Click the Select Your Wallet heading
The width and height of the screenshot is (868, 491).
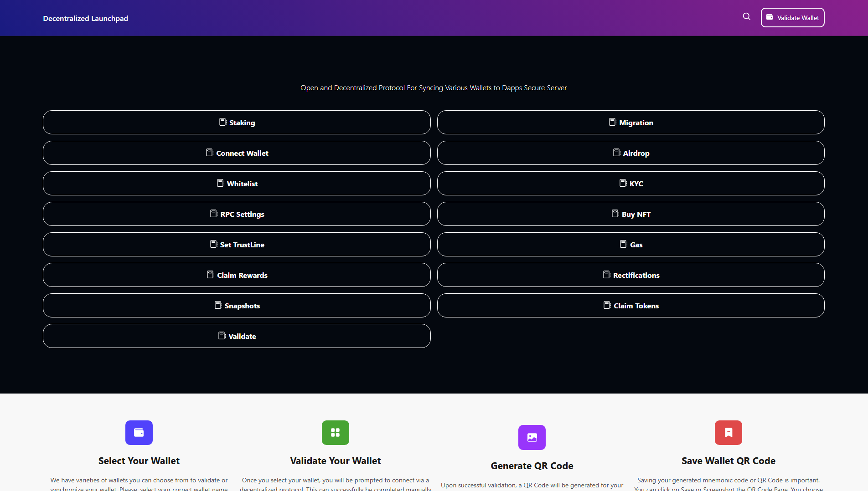pos(139,461)
